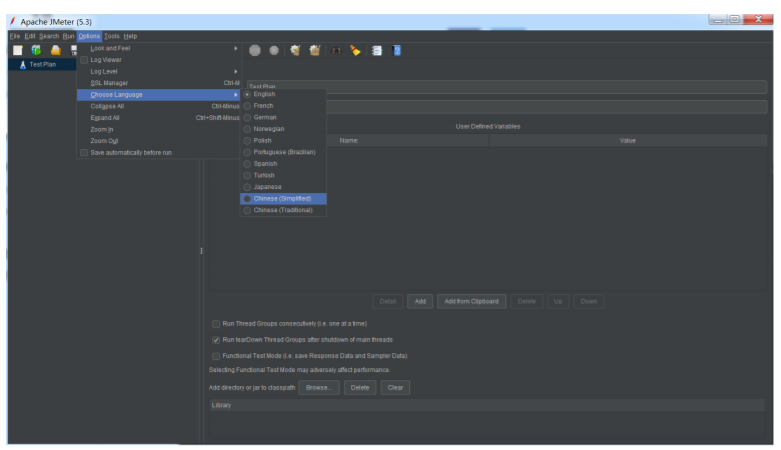
Task: Select the Test Plan flask tree node
Action: [x=38, y=64]
